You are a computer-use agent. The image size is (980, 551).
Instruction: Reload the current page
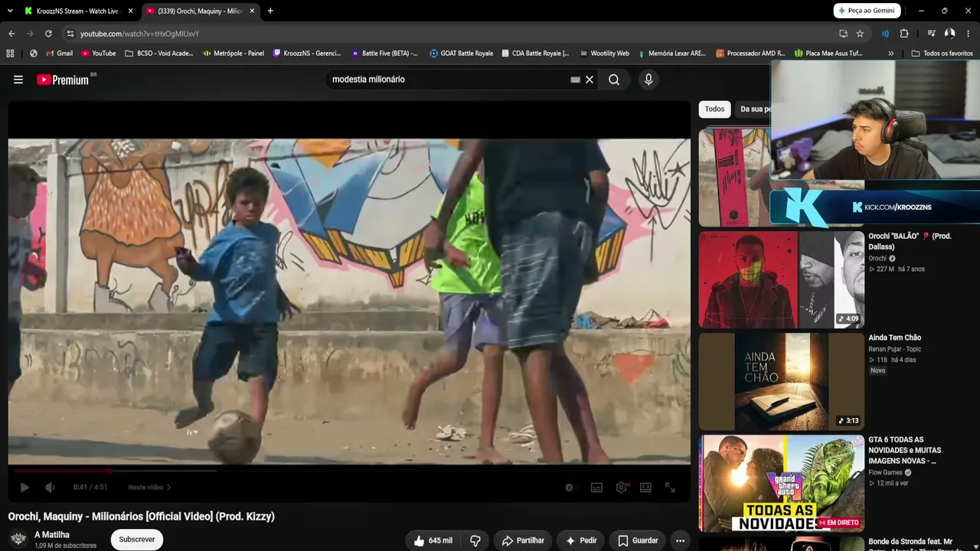[48, 34]
